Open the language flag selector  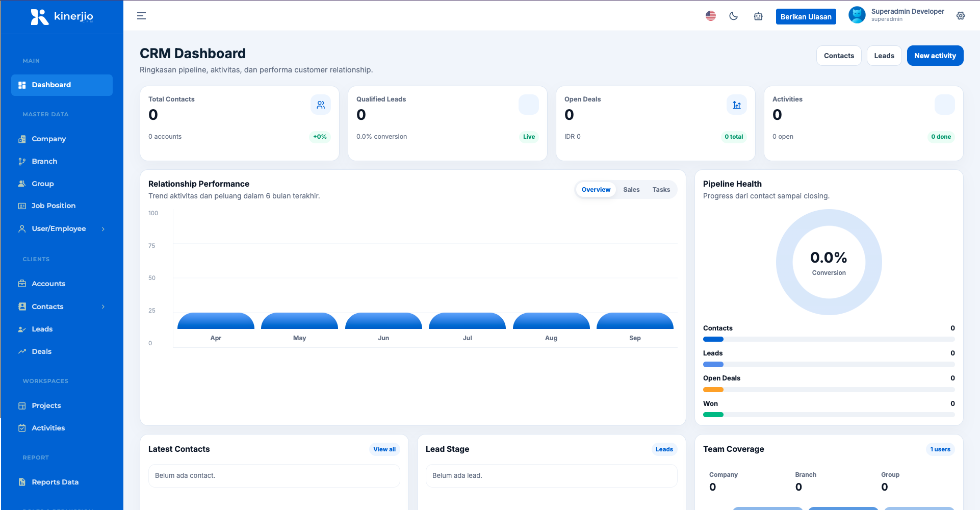(711, 16)
